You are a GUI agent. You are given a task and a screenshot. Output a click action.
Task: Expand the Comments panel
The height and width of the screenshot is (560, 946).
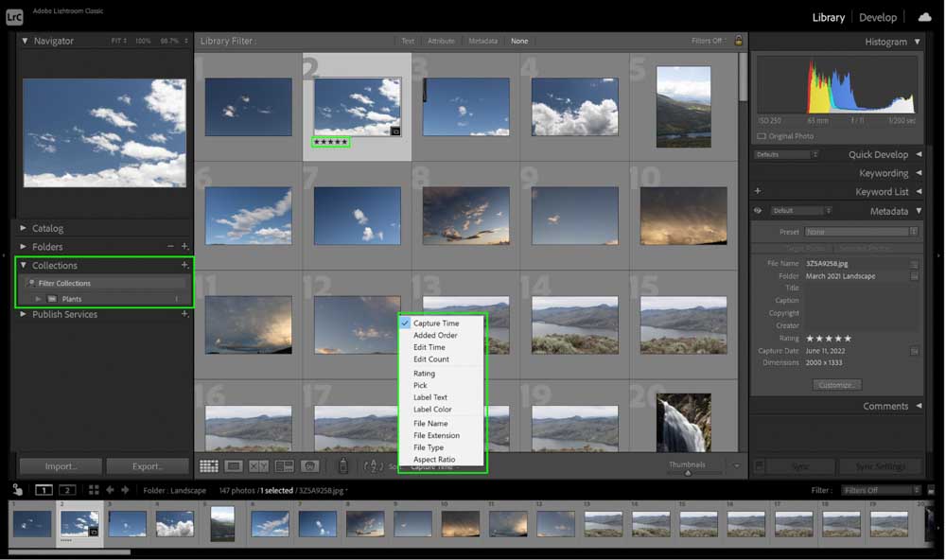click(919, 406)
